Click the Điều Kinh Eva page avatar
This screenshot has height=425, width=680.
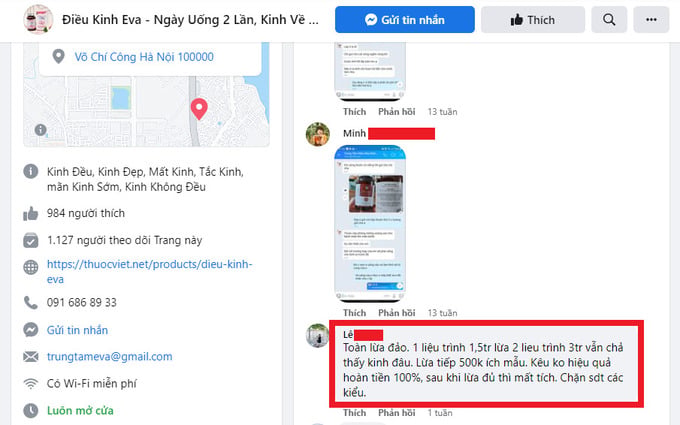(x=38, y=19)
